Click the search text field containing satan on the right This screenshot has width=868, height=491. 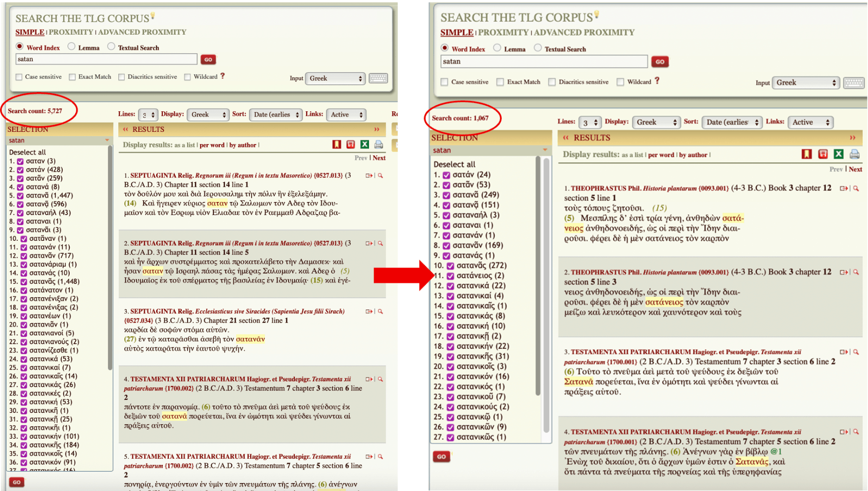pos(543,61)
